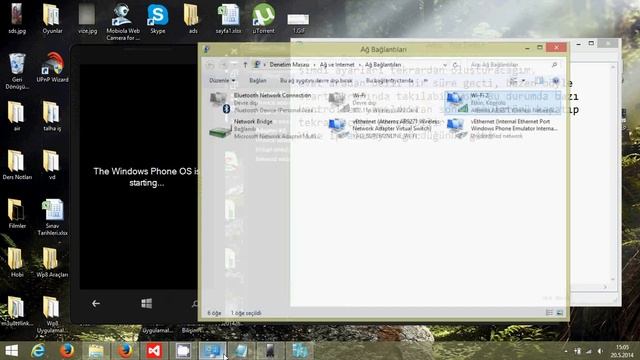Select the sds.jpg desktop file
The image size is (640, 360).
tap(17, 19)
